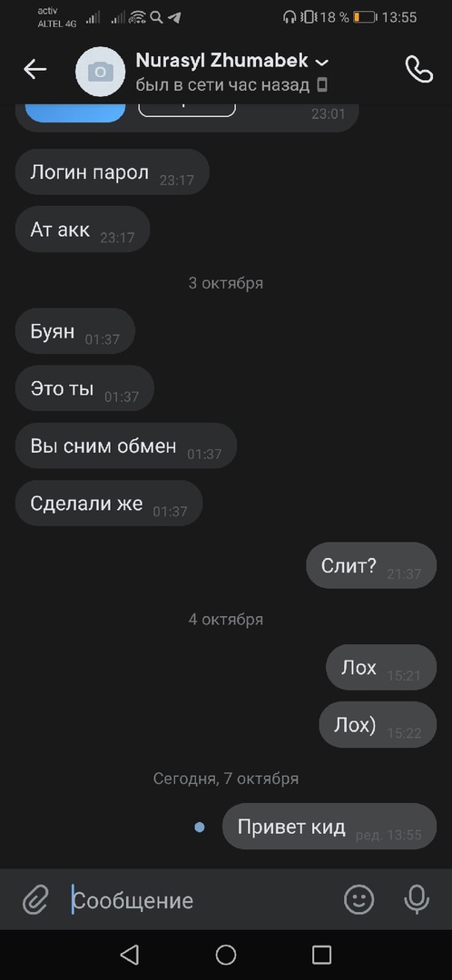Open the attachment paperclip menu

(x=35, y=900)
